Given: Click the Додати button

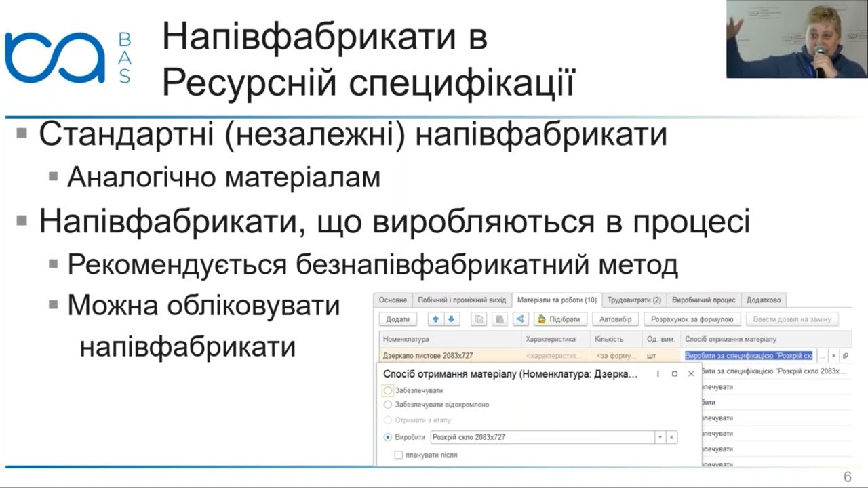Looking at the screenshot, I should pos(398,319).
